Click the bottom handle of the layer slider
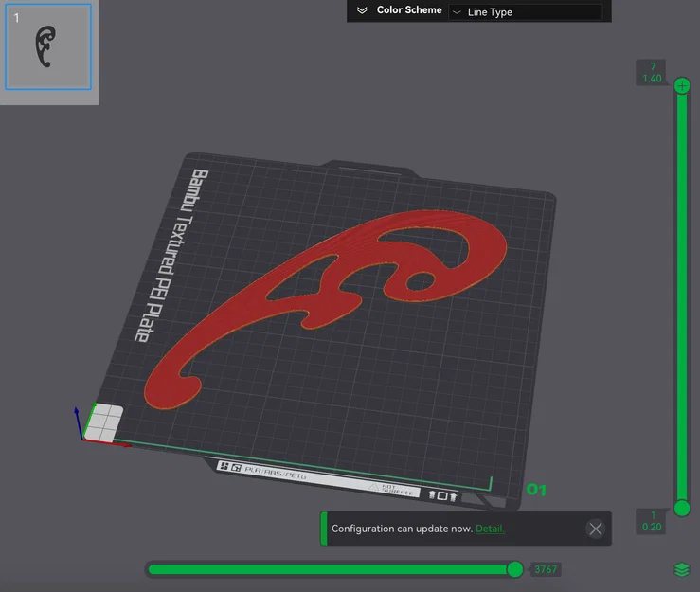700x592 pixels. click(682, 508)
